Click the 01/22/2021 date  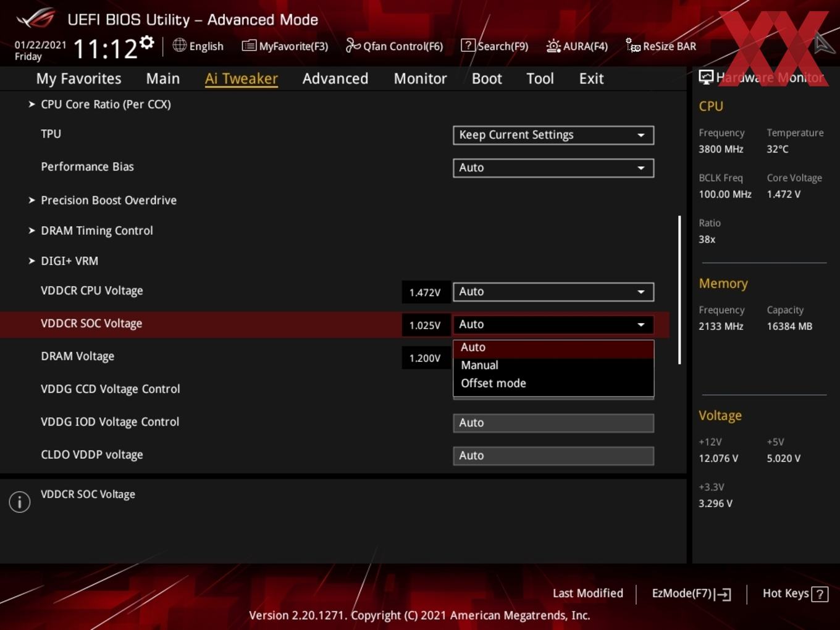point(40,45)
